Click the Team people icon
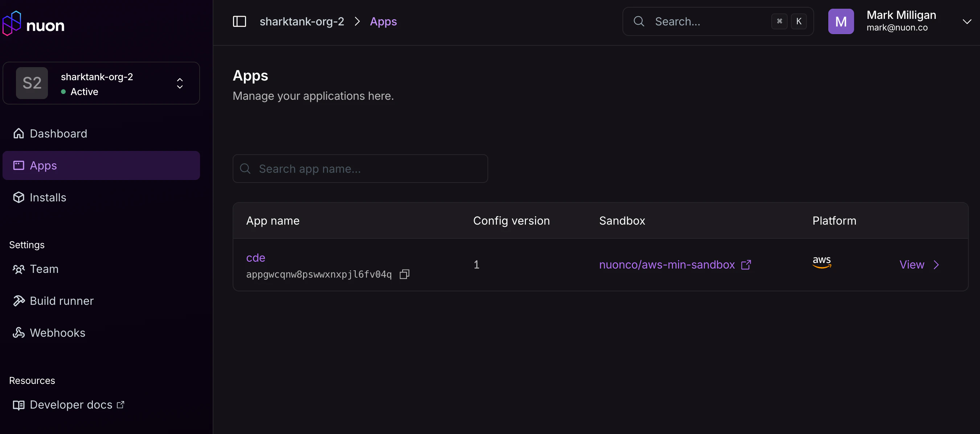 [x=19, y=269]
